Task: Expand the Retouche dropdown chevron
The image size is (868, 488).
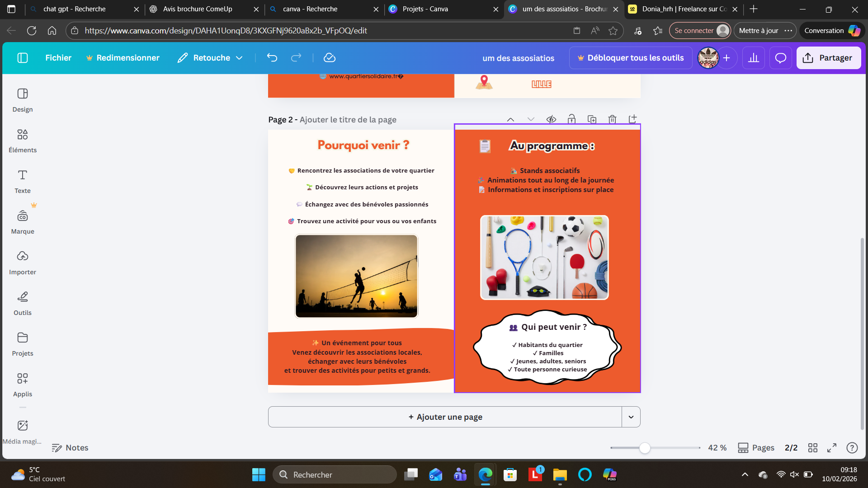Action: coord(240,58)
